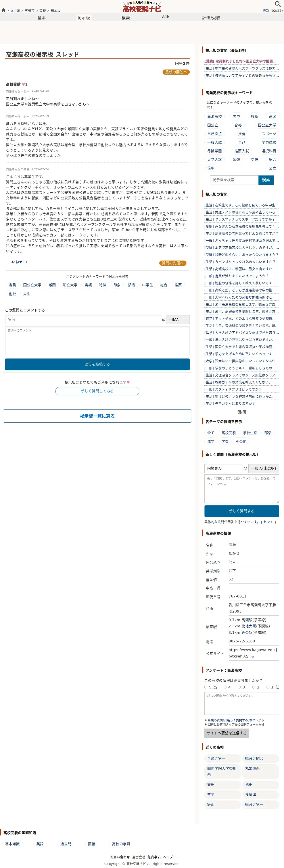This screenshot has width=284, height=868.
Task: Switch to the 検索 tab
Action: (125, 18)
